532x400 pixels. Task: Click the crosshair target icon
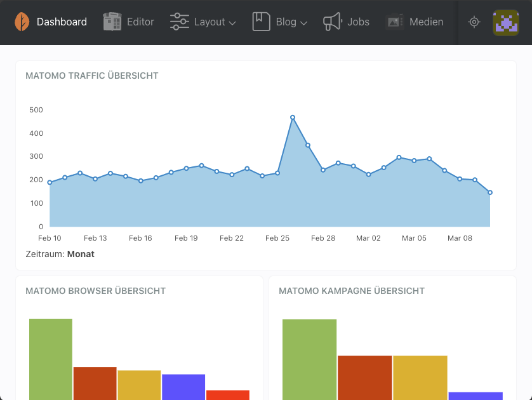click(474, 22)
